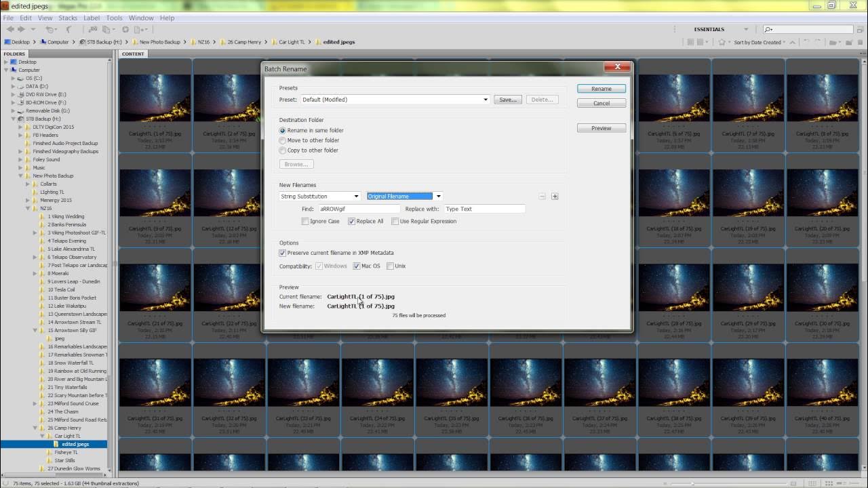
Task: Open the Tools menu
Action: tap(115, 18)
